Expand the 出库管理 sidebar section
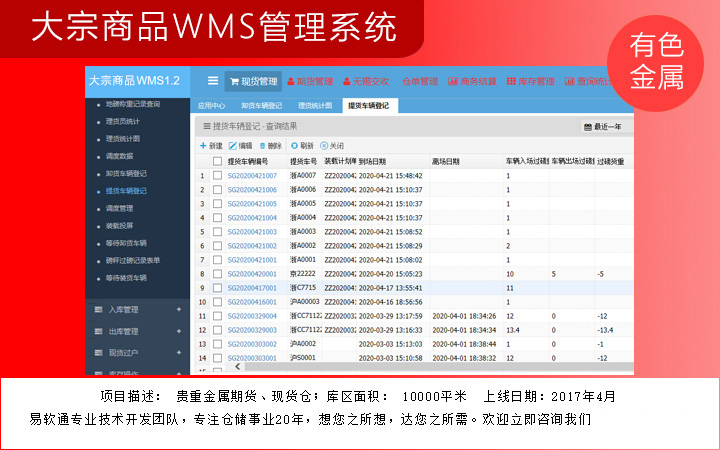Image resolution: width=720 pixels, height=450 pixels. point(179,331)
